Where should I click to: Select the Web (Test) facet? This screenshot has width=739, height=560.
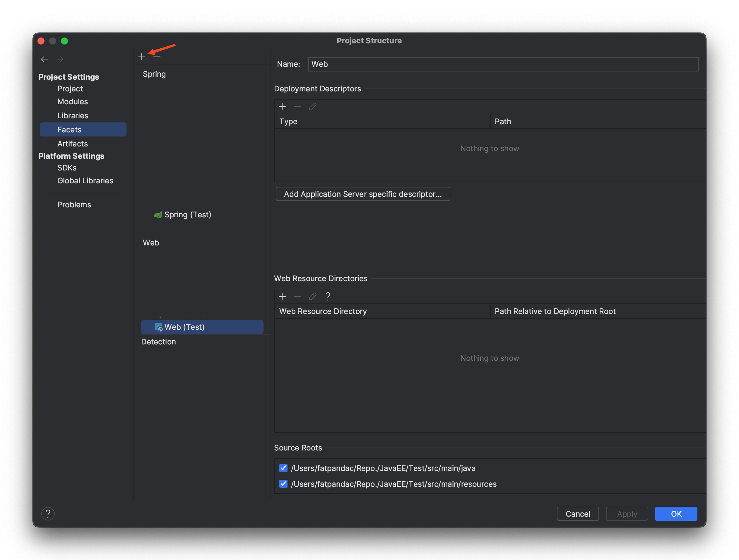(184, 327)
